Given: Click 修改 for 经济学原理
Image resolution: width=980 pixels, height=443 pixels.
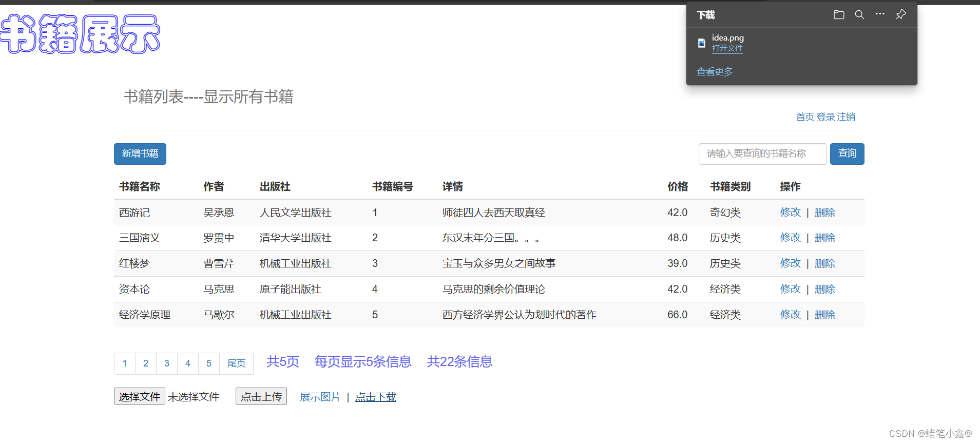Looking at the screenshot, I should tap(790, 315).
